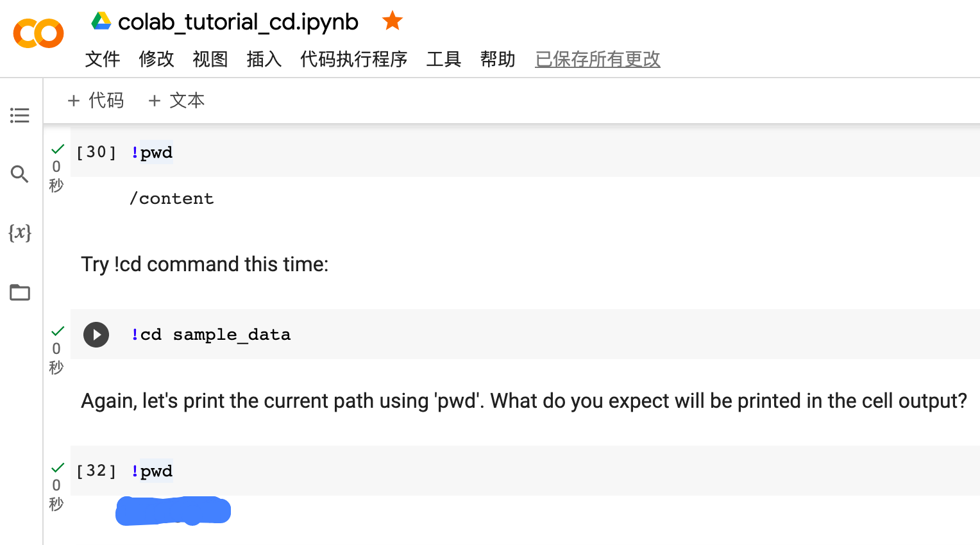Click the notebook title colab_tutorial_cd.ipynb

[238, 22]
